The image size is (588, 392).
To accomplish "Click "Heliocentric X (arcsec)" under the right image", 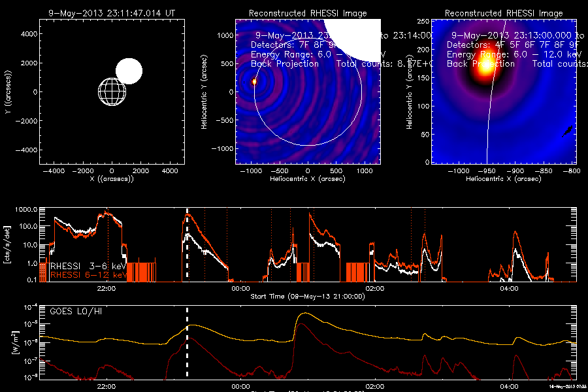I will (504, 179).
